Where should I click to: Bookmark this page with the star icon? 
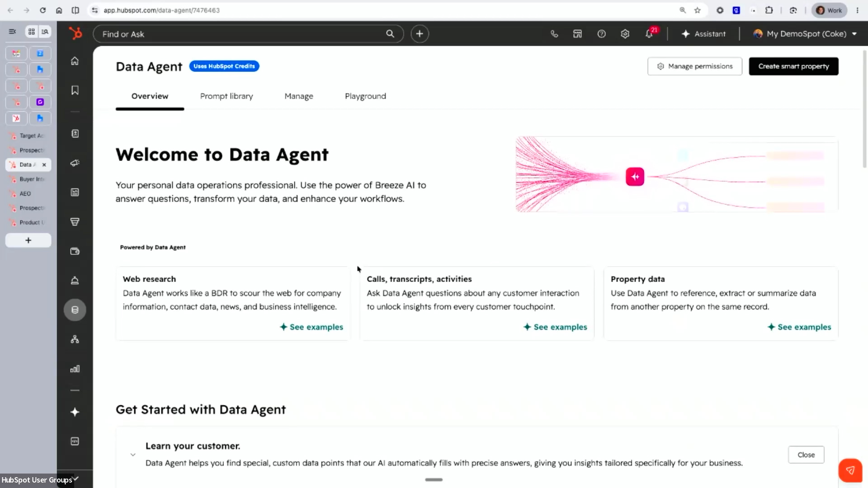[698, 10]
